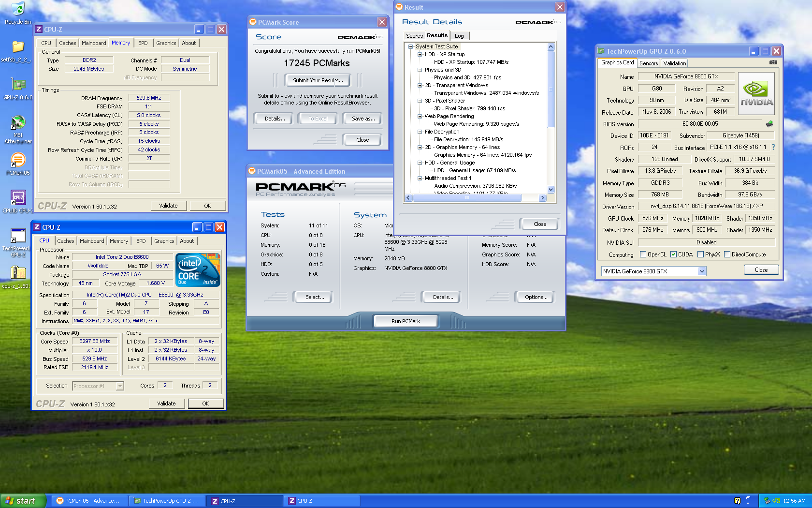Open the Validation tab in GPU-Z
The width and height of the screenshot is (812, 508).
tap(675, 63)
